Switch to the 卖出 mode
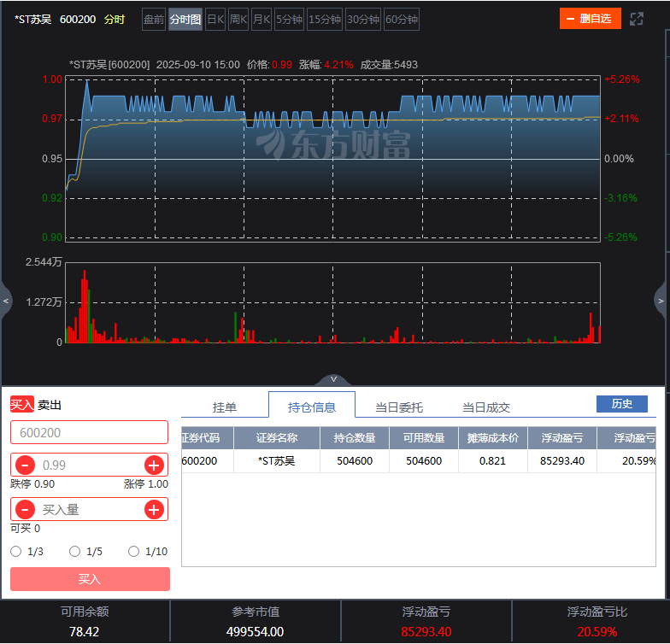 50,405
